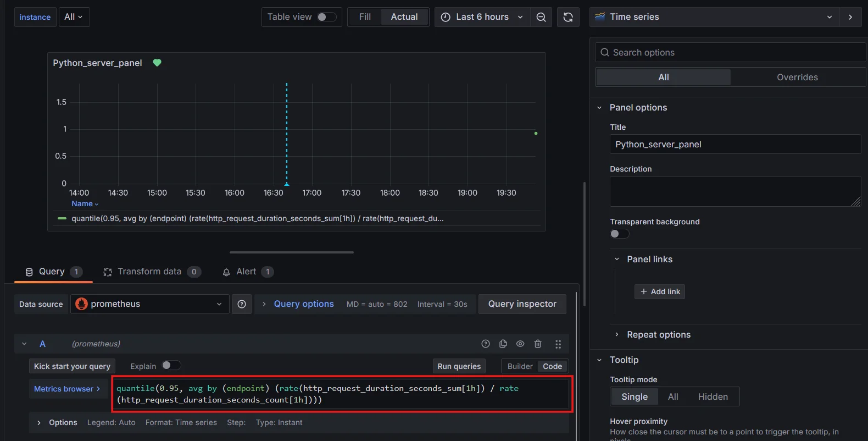Select the All options tab
The image size is (868, 441).
click(664, 78)
